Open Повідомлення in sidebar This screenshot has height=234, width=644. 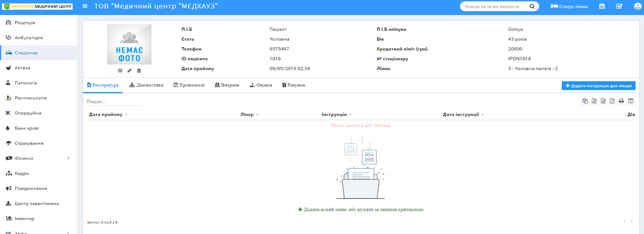pos(38,188)
